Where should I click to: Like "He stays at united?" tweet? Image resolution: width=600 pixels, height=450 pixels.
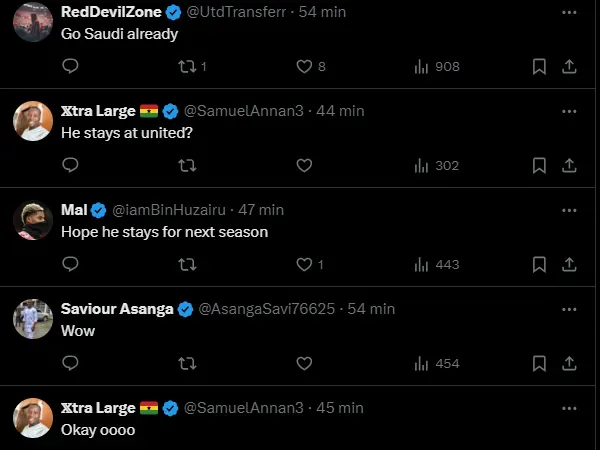[x=304, y=165]
